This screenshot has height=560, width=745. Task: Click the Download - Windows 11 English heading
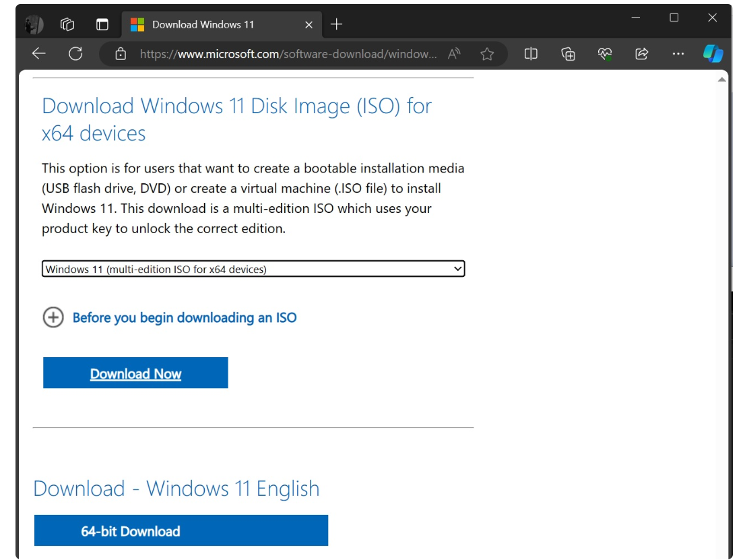pos(176,489)
